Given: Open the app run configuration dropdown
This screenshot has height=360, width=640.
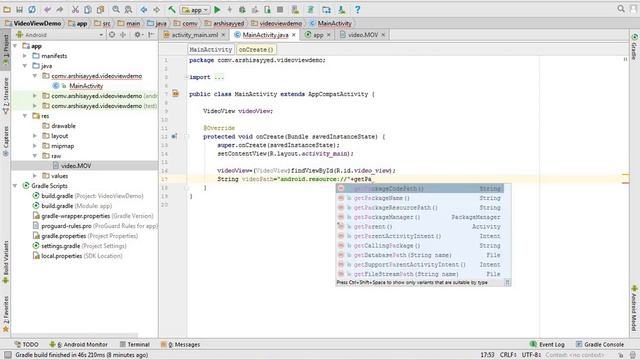Looking at the screenshot, I should (x=195, y=9).
